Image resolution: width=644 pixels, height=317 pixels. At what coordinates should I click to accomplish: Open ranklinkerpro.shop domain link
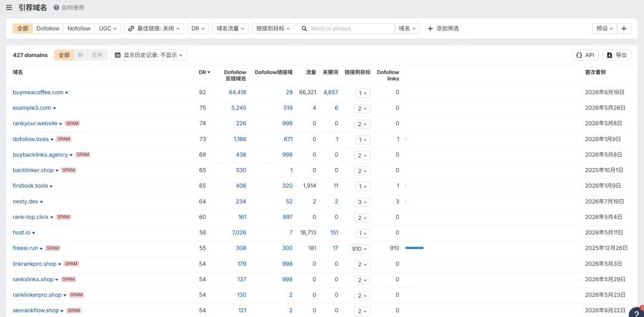[37, 295]
